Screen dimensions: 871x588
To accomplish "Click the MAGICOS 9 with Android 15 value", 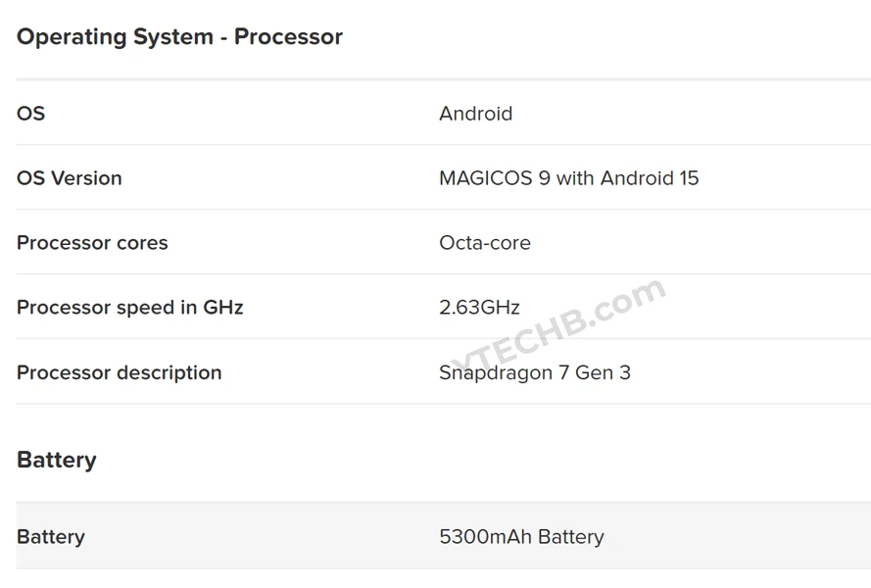I will click(568, 178).
